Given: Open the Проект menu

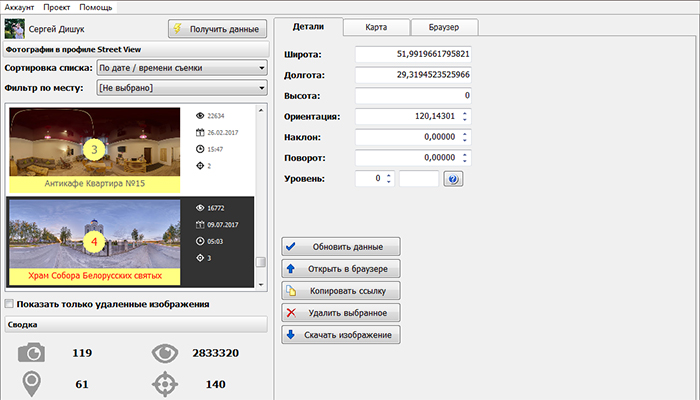Looking at the screenshot, I should (58, 7).
